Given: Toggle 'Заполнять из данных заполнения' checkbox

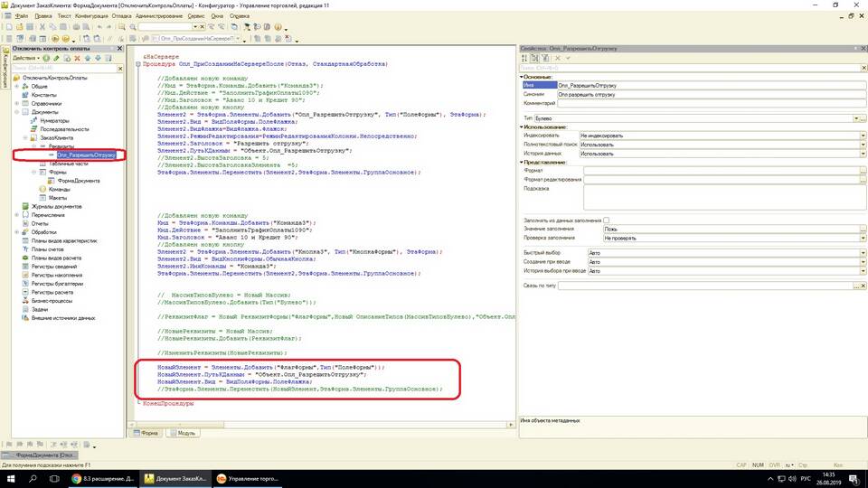Looking at the screenshot, I should coord(607,220).
